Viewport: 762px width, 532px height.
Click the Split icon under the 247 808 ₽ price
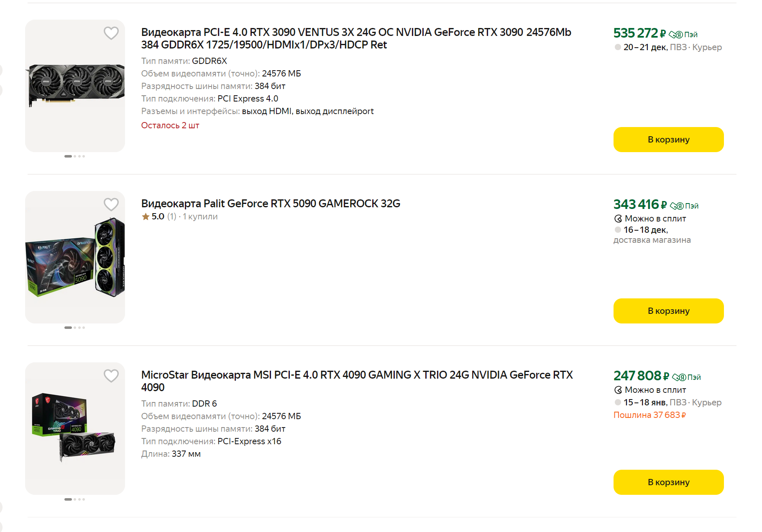[x=618, y=390]
